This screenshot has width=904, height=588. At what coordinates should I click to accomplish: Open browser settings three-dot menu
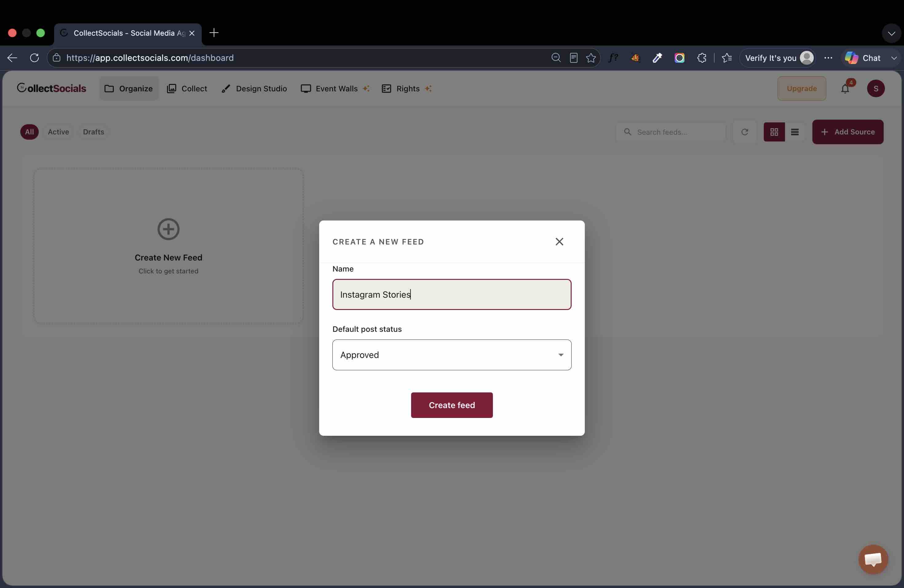(828, 58)
